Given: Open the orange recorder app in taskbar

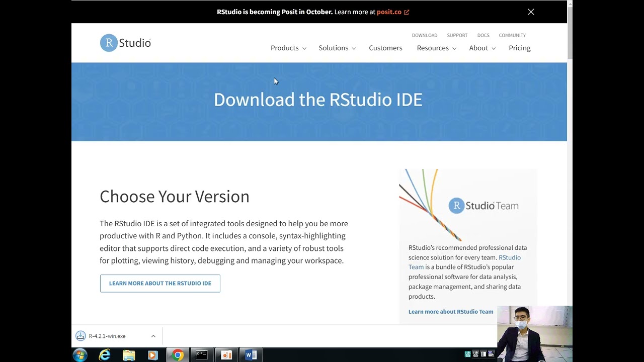Looking at the screenshot, I should [x=226, y=355].
